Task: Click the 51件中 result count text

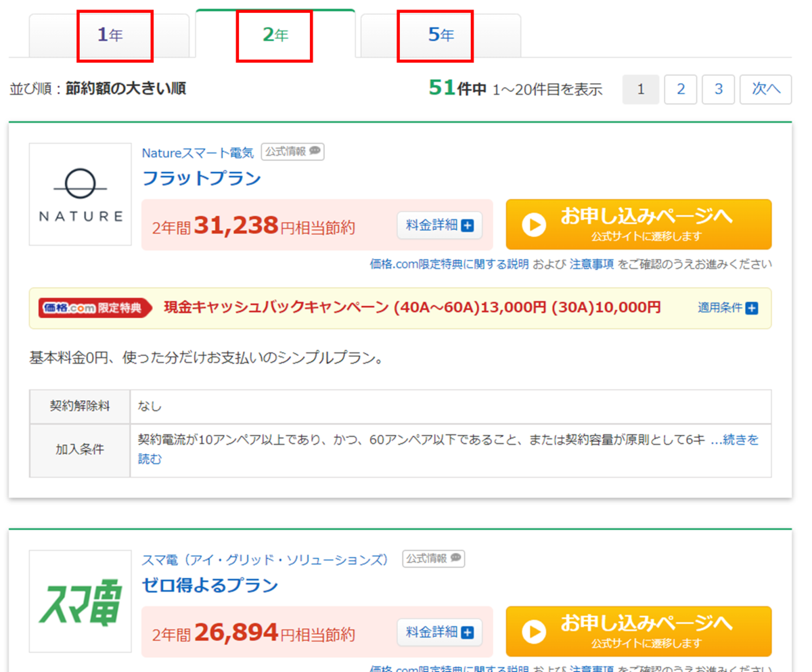Action: [x=457, y=89]
